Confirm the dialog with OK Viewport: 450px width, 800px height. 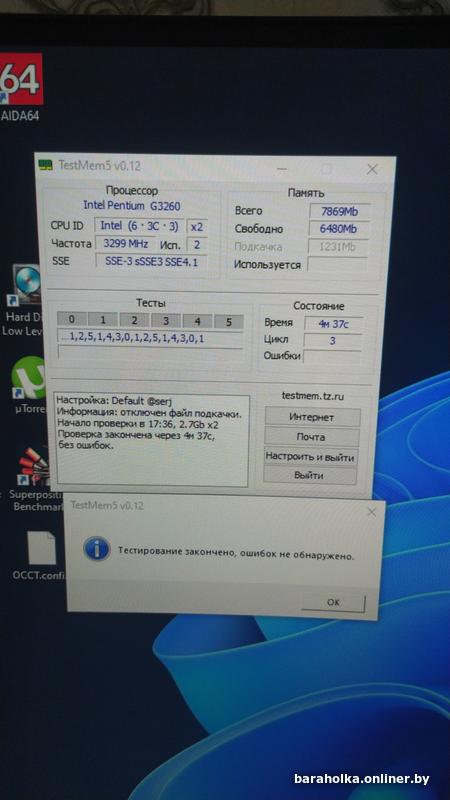click(x=333, y=603)
